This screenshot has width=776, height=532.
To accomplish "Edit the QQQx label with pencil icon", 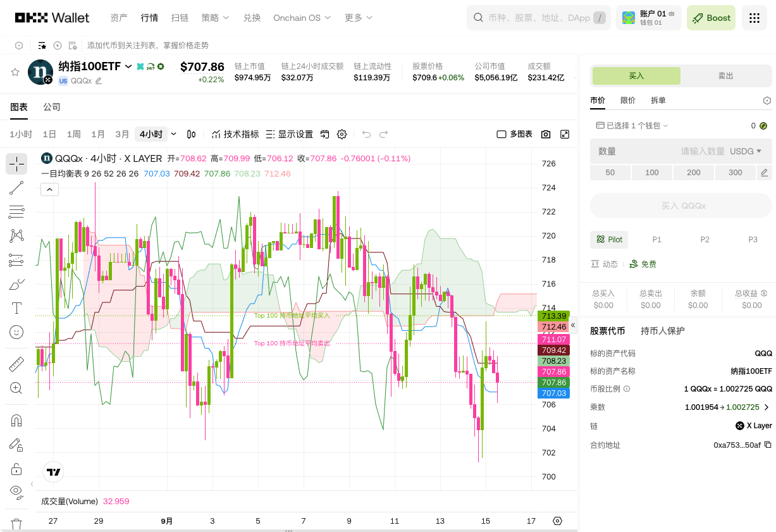I will [x=98, y=81].
